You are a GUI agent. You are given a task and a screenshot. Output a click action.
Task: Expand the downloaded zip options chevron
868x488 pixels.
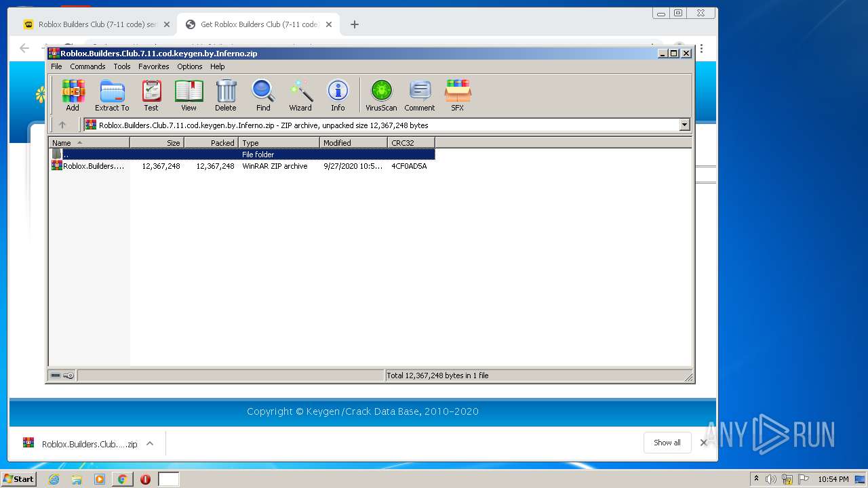[150, 443]
